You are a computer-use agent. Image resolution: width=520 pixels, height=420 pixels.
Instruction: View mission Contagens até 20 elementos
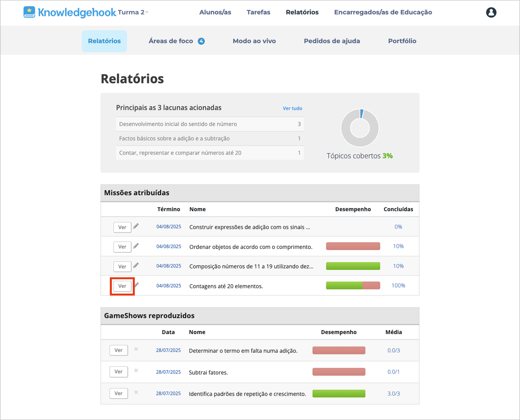coord(122,286)
